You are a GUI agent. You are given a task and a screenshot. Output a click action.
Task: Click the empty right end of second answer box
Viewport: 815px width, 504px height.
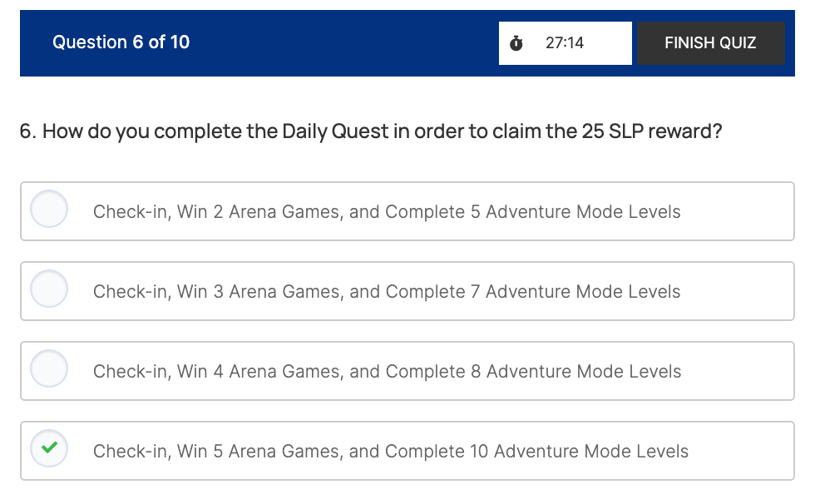point(744,292)
